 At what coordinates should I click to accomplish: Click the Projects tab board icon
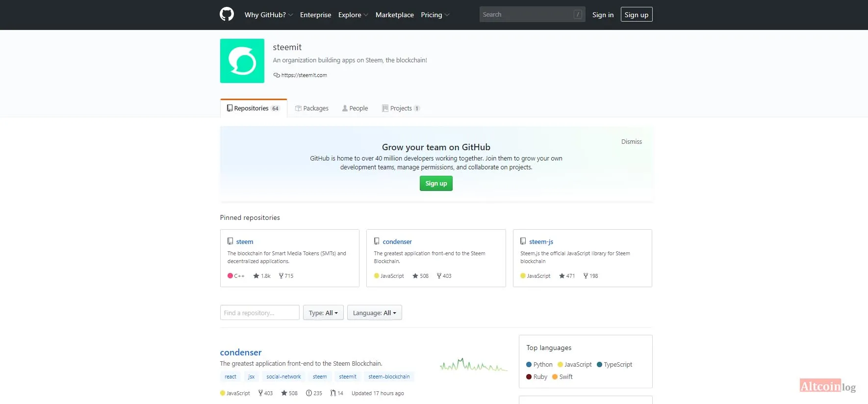385,108
